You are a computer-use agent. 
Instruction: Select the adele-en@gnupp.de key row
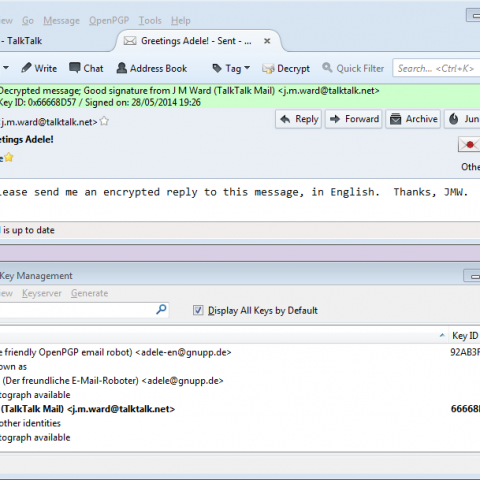coord(240,352)
